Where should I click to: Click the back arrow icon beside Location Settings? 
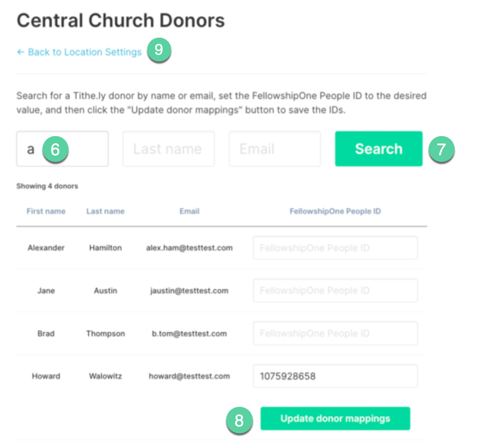(21, 52)
